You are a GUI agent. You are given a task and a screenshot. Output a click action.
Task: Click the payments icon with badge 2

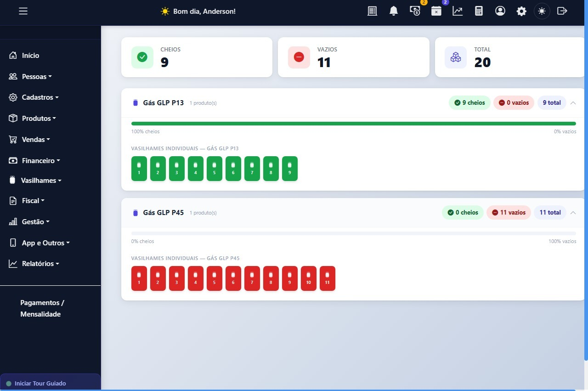point(415,11)
